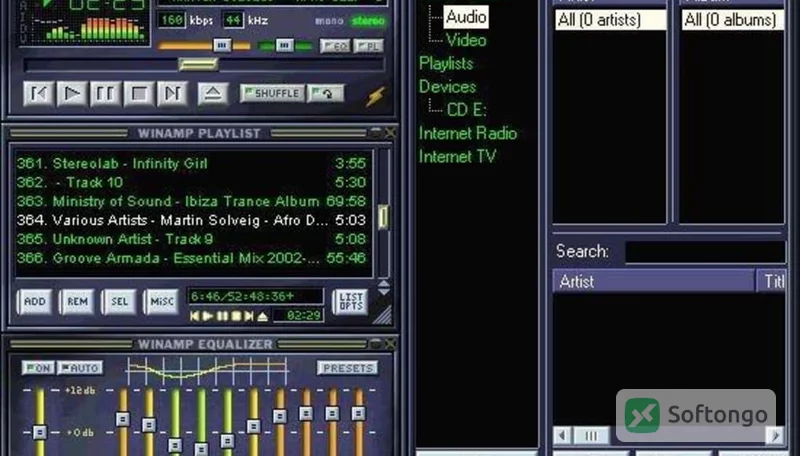Select All (0 albums) list entry

click(x=733, y=20)
